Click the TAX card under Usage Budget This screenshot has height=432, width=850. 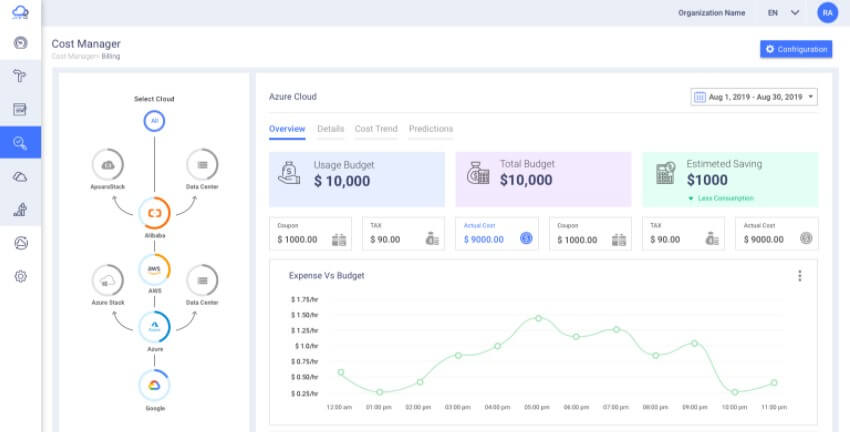pyautogui.click(x=403, y=234)
